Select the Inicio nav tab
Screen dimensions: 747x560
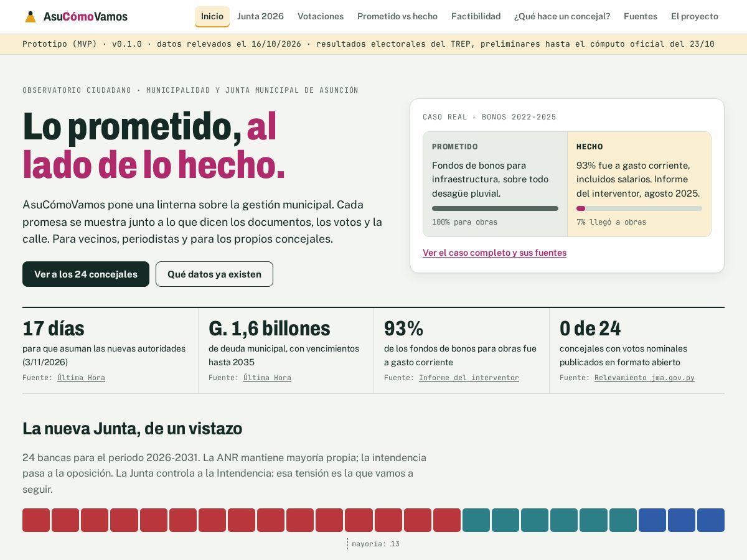212,16
